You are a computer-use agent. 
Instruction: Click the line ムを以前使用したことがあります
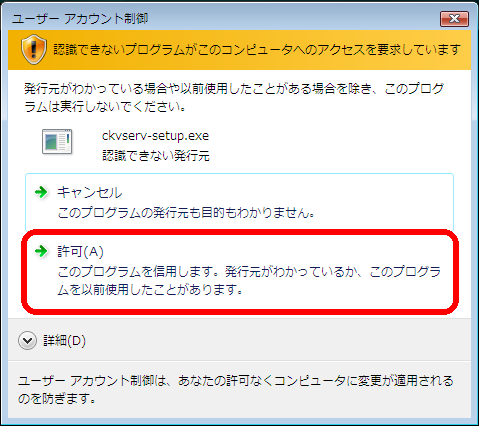150,290
